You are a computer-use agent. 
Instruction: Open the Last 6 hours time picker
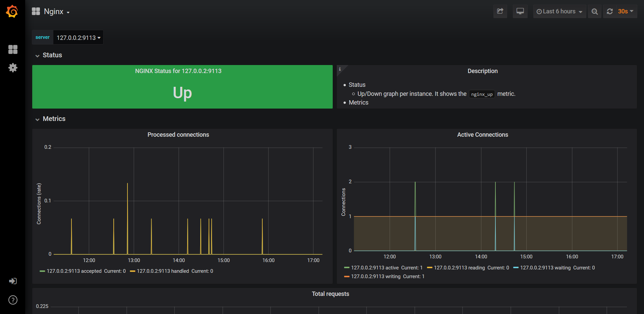point(559,11)
